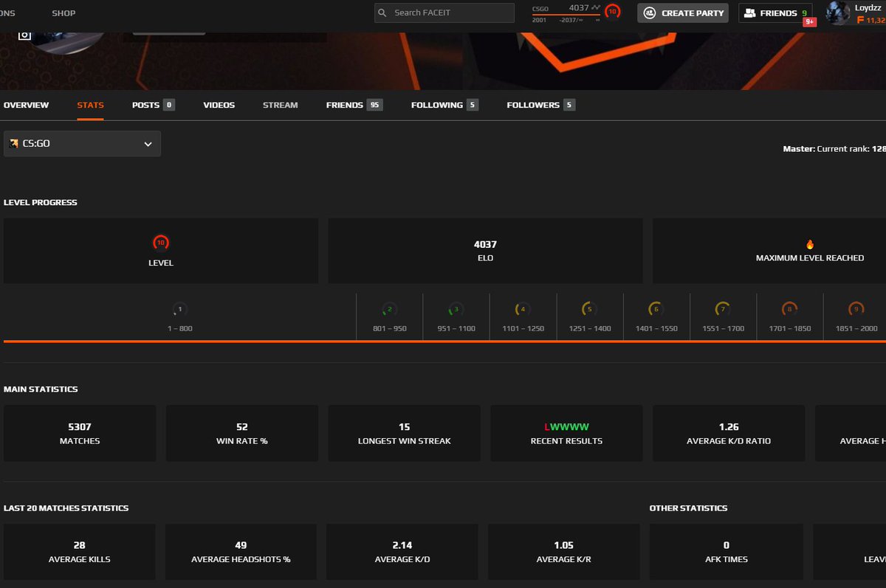886x588 pixels.
Task: Click the Master: Current rank text
Action: click(x=834, y=149)
